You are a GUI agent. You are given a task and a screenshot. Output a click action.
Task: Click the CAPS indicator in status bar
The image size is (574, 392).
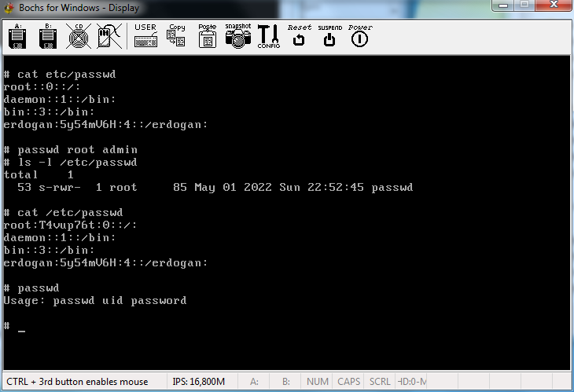point(348,382)
